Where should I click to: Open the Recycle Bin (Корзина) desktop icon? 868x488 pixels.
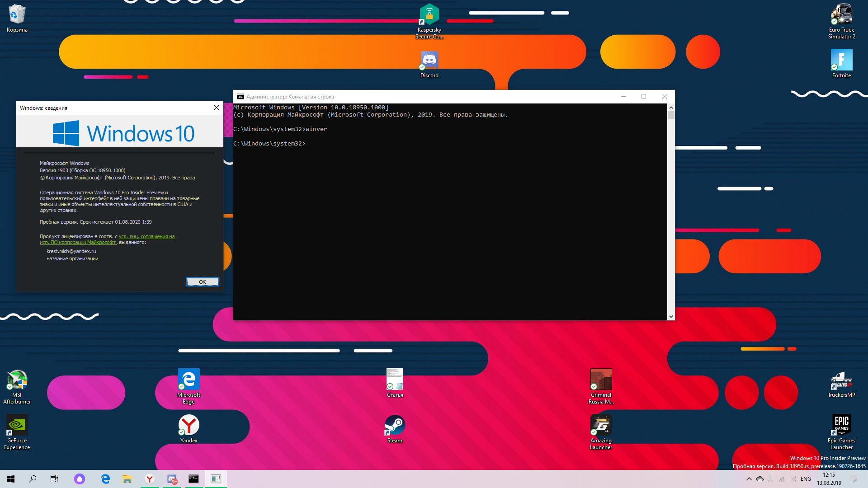click(x=17, y=19)
